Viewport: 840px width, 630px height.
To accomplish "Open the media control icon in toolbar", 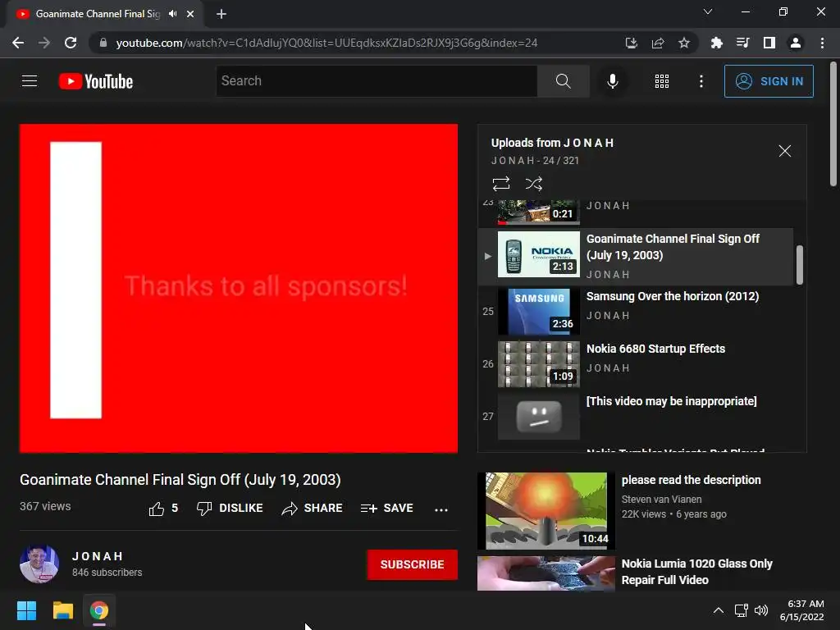I will (742, 43).
